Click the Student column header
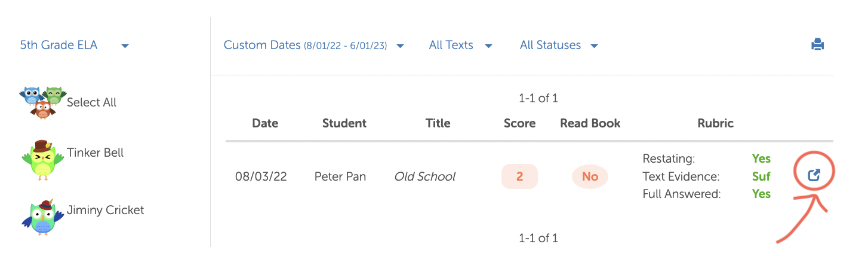This screenshot has width=868, height=256. pos(344,123)
